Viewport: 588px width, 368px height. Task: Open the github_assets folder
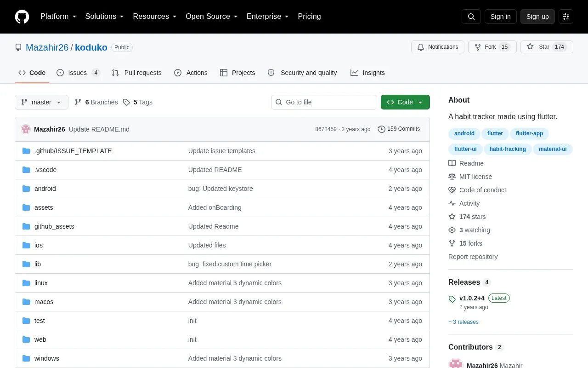[54, 226]
